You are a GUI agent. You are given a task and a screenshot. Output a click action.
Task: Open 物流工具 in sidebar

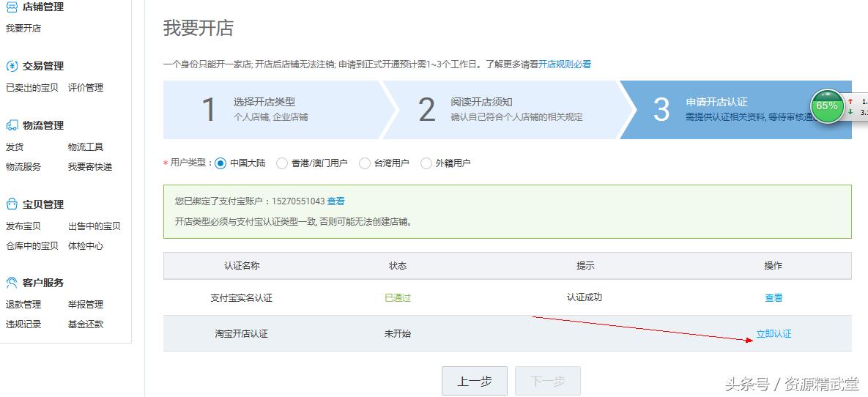[86, 146]
